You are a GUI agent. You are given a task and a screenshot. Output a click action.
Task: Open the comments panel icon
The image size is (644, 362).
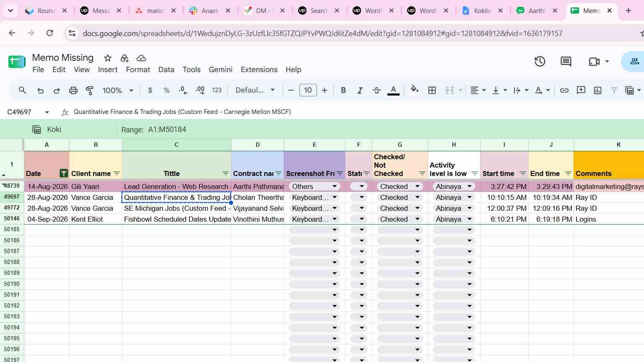pyautogui.click(x=566, y=62)
